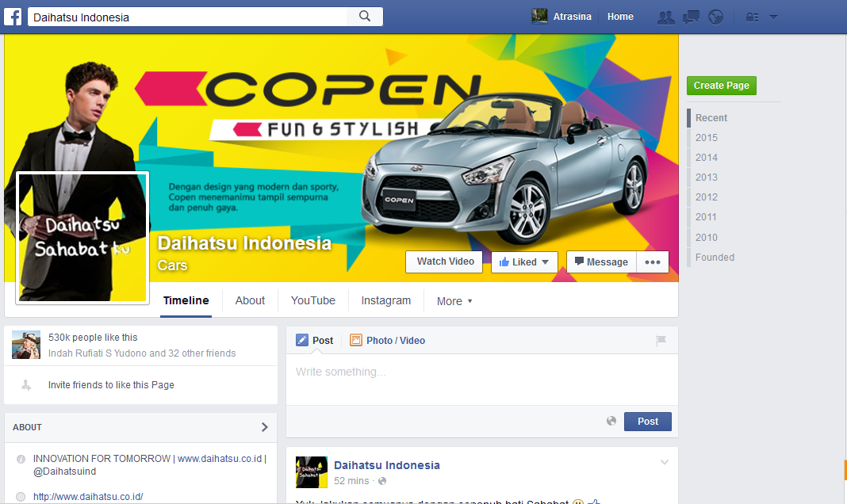847x504 pixels.
Task: Open the friend requests icon
Action: [x=665, y=17]
